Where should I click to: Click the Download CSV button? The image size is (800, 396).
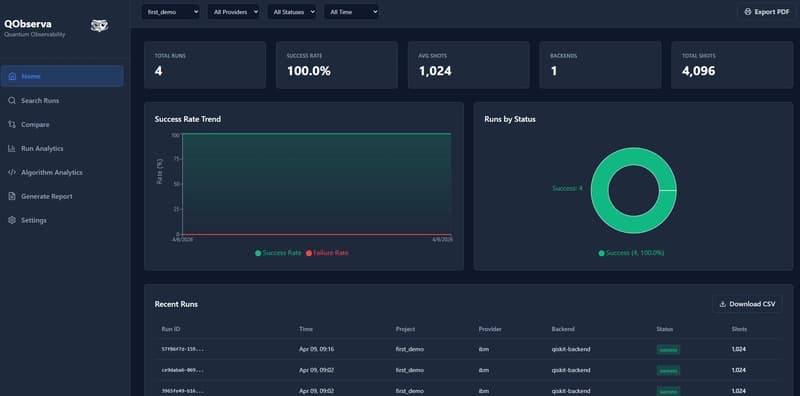coord(747,304)
